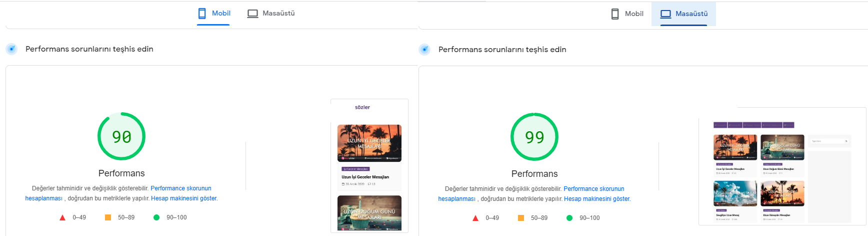This screenshot has height=236, width=868.
Task: Click the mobile phone icon in left panel
Action: tap(202, 14)
